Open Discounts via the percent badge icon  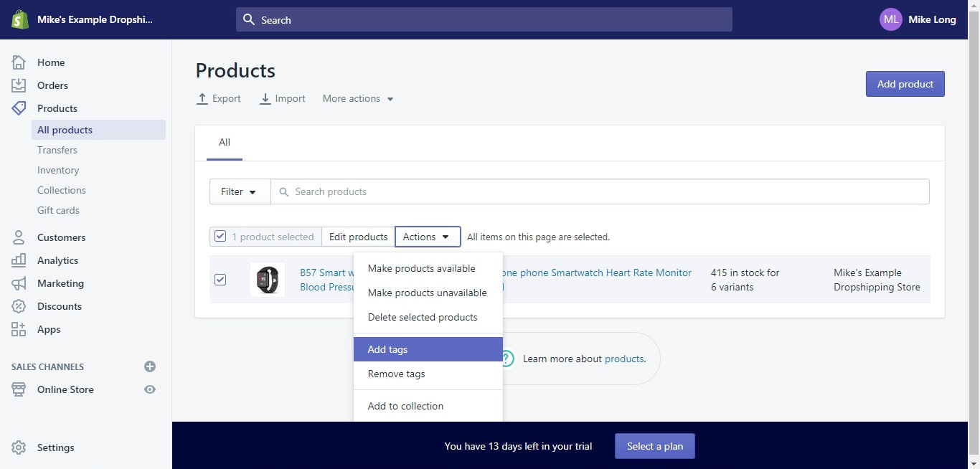pos(19,306)
